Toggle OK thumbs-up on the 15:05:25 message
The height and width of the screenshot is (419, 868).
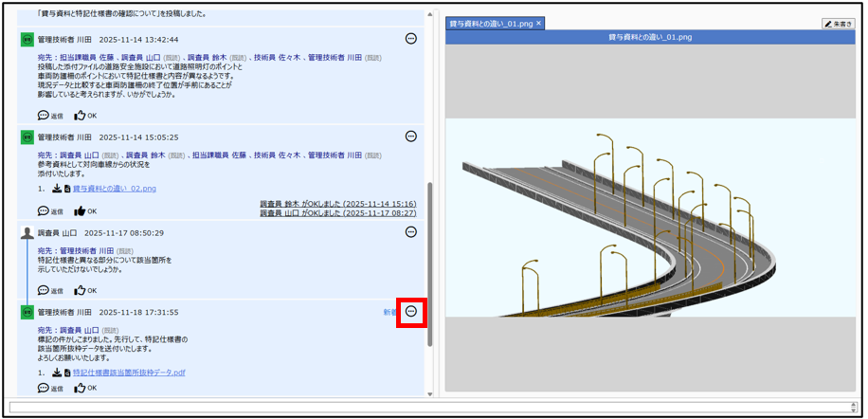pyautogui.click(x=80, y=210)
